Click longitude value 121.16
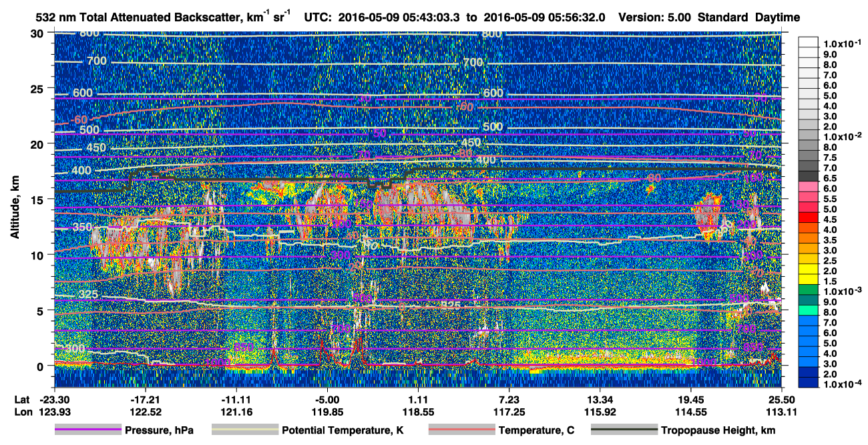This screenshot has width=868, height=445. [x=236, y=412]
